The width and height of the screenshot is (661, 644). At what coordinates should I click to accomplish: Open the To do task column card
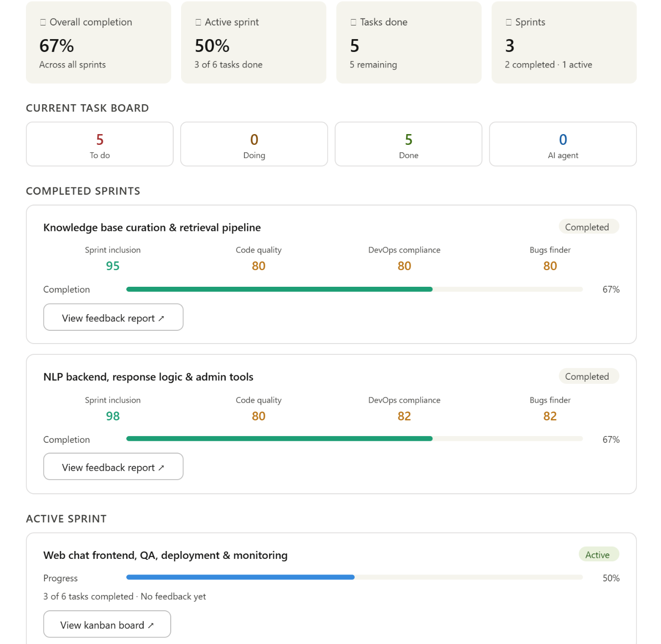click(100, 144)
